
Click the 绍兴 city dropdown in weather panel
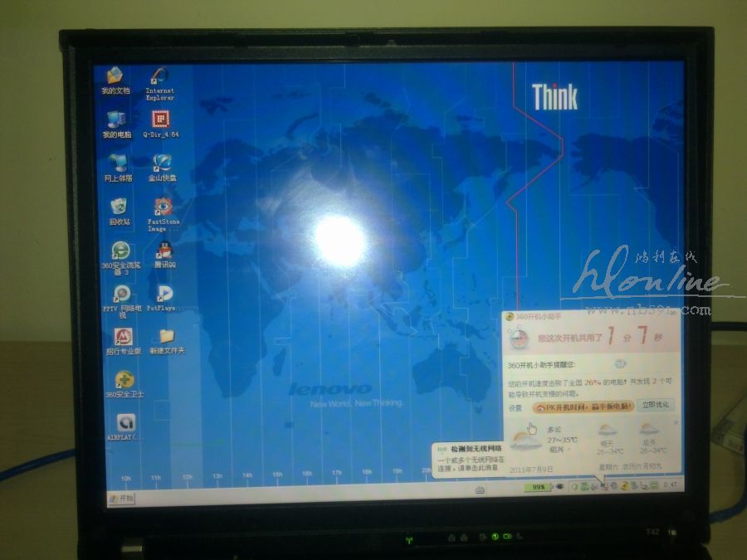(x=559, y=449)
